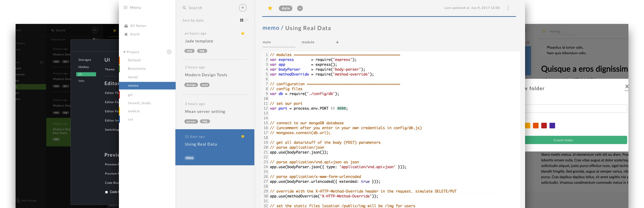Pick the purple folder color swatch

point(552,126)
